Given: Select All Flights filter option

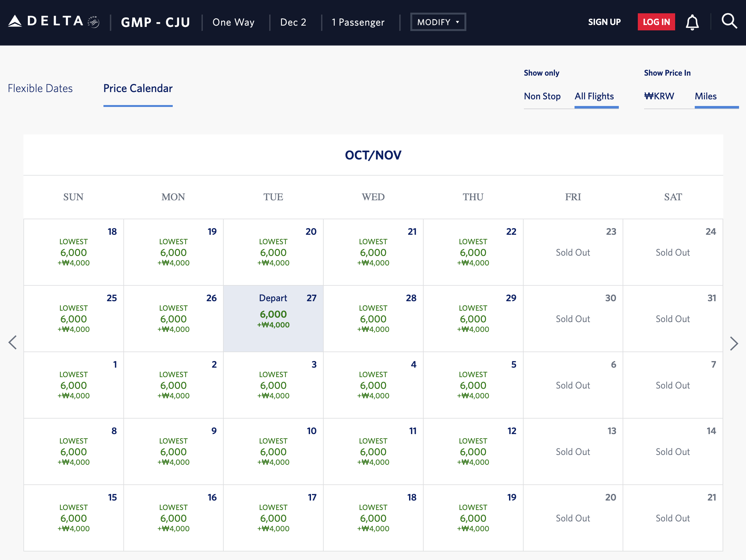Looking at the screenshot, I should (594, 96).
